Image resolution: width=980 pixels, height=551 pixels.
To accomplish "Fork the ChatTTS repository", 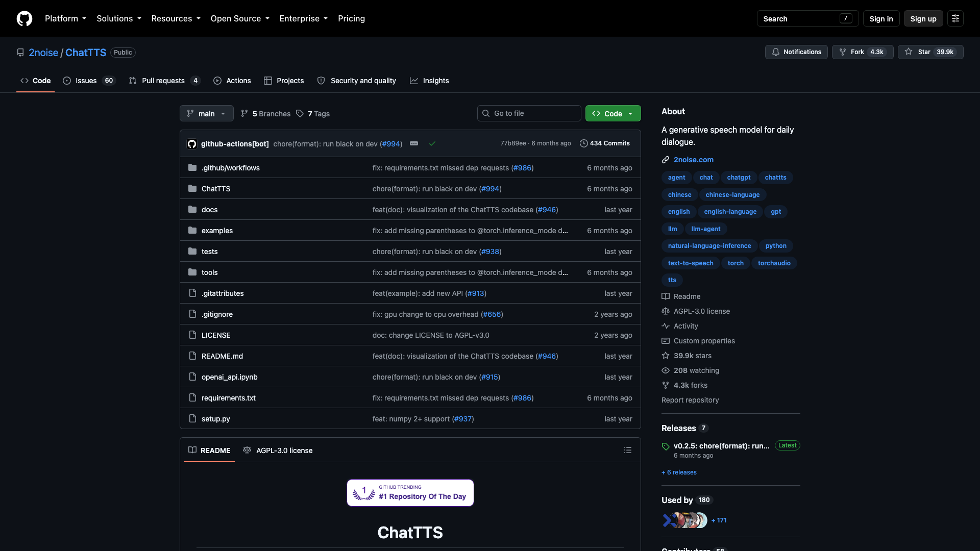I will coord(863,52).
